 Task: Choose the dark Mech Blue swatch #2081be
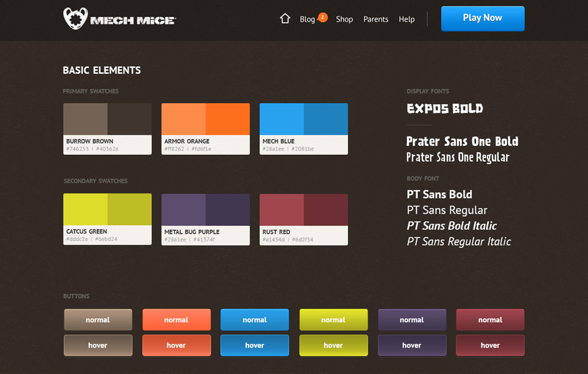(326, 119)
